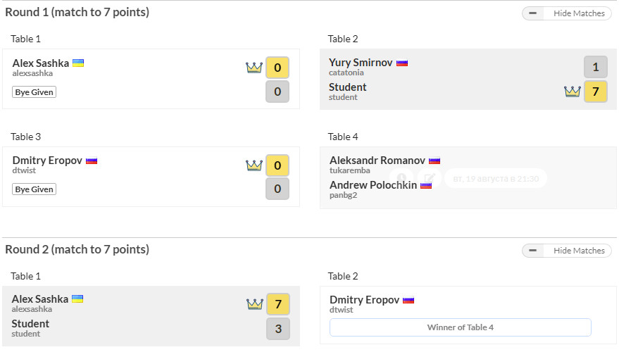Click Alex Sashka's crown in Round 1

tap(254, 68)
